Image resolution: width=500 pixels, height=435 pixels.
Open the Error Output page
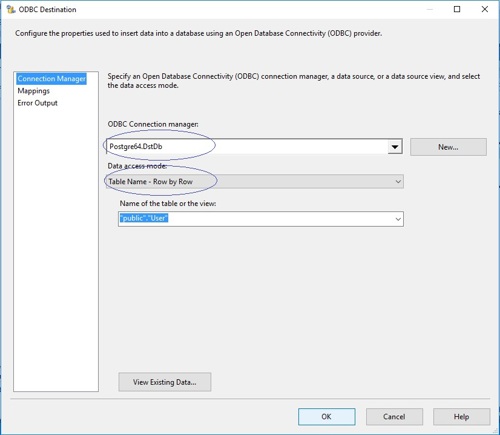pos(37,103)
